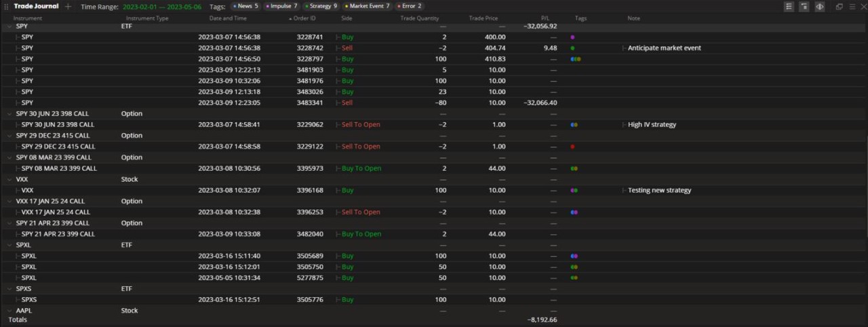
Task: Click the tag dots on order 3395973
Action: click(574, 168)
